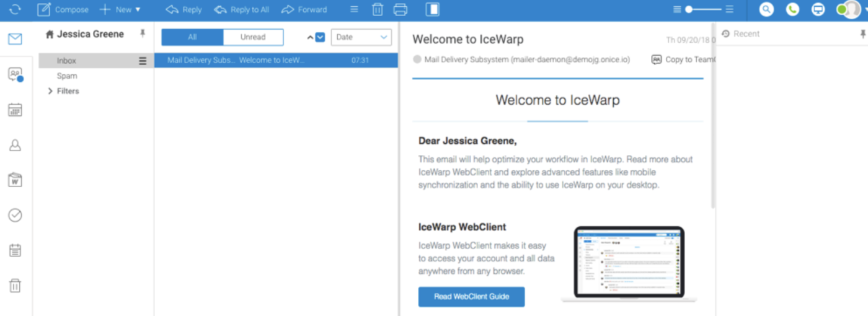Open contacts person icon in sidebar

[x=15, y=145]
